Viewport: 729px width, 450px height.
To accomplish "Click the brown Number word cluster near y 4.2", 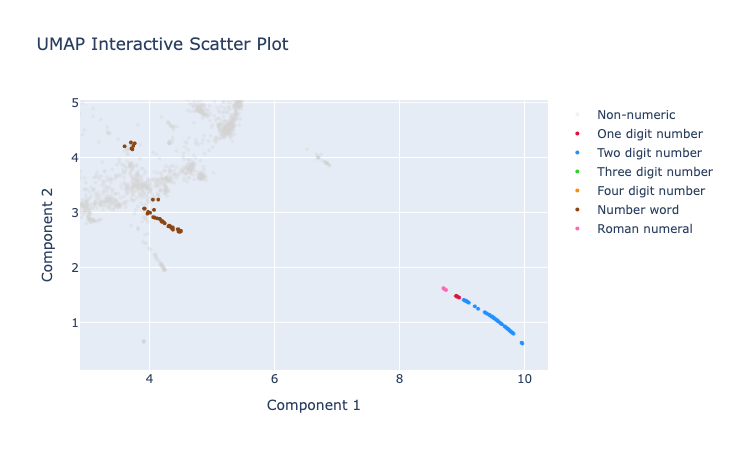I will [x=130, y=146].
